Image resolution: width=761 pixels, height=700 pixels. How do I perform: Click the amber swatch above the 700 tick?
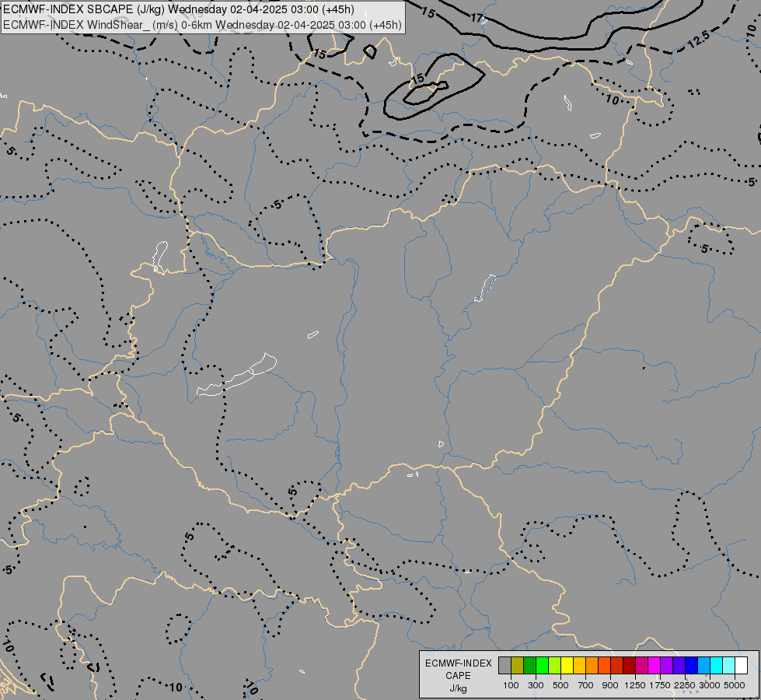pos(579,665)
